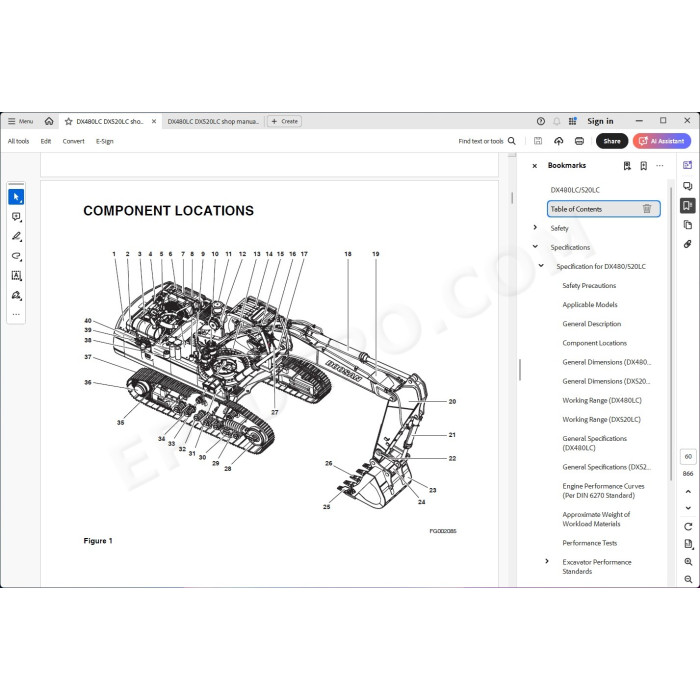Image resolution: width=700 pixels, height=700 pixels.
Task: Open the page thumbnails panel icon
Action: coord(688,225)
